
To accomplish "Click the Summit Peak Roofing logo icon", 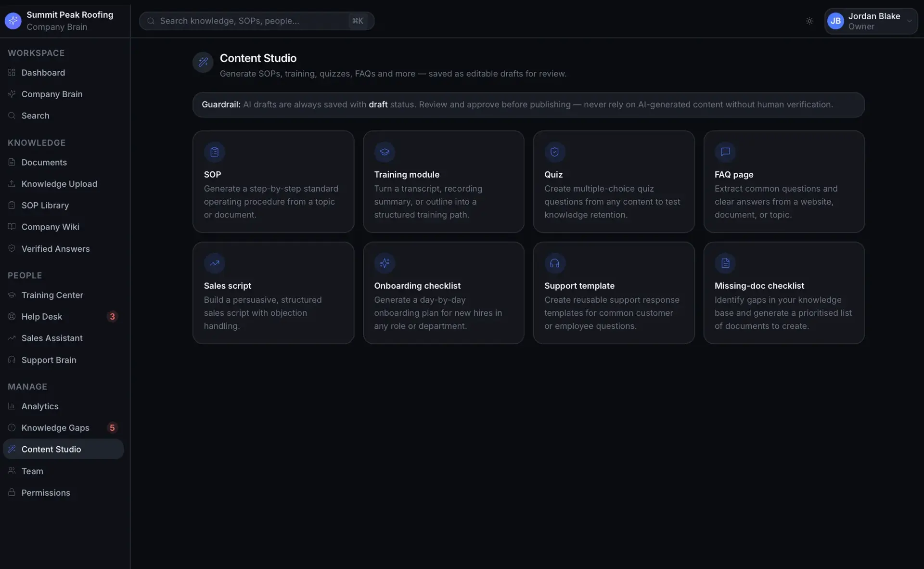I will (x=13, y=21).
